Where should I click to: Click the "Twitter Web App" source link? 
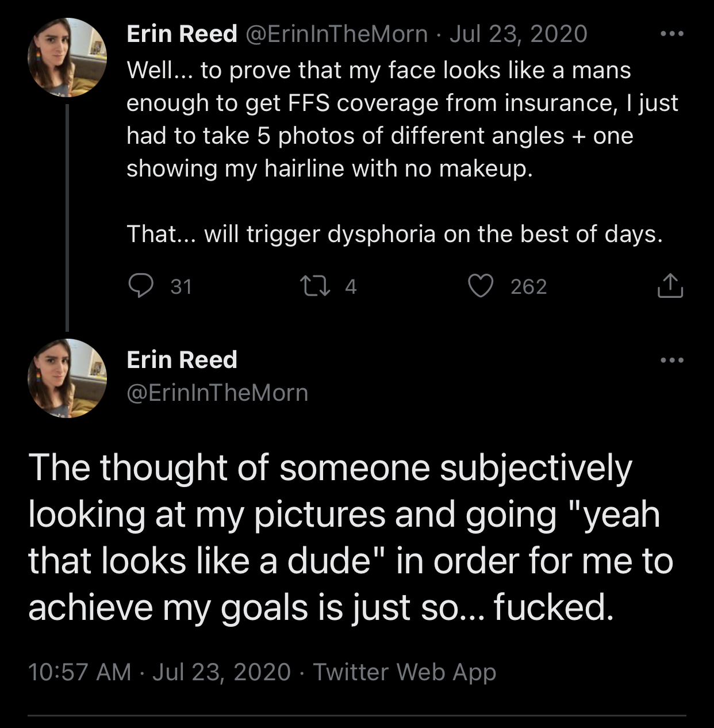pos(404,672)
